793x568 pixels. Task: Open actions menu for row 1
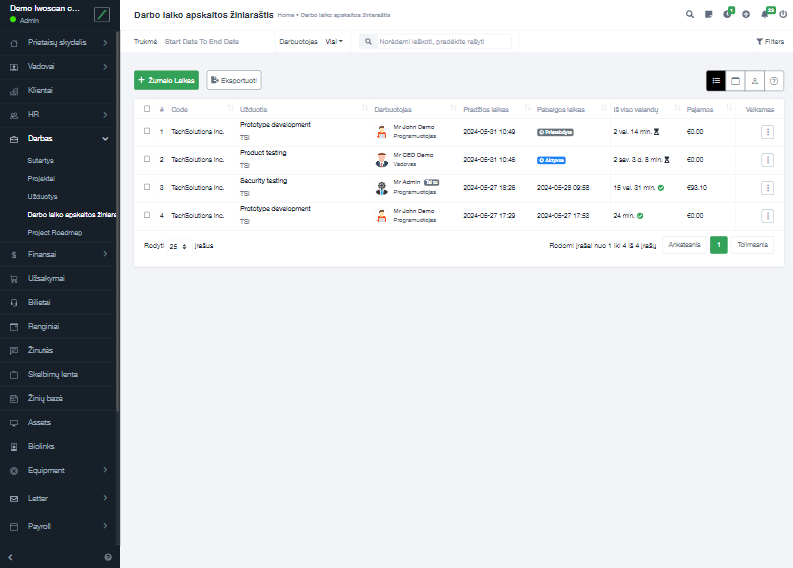pos(767,131)
